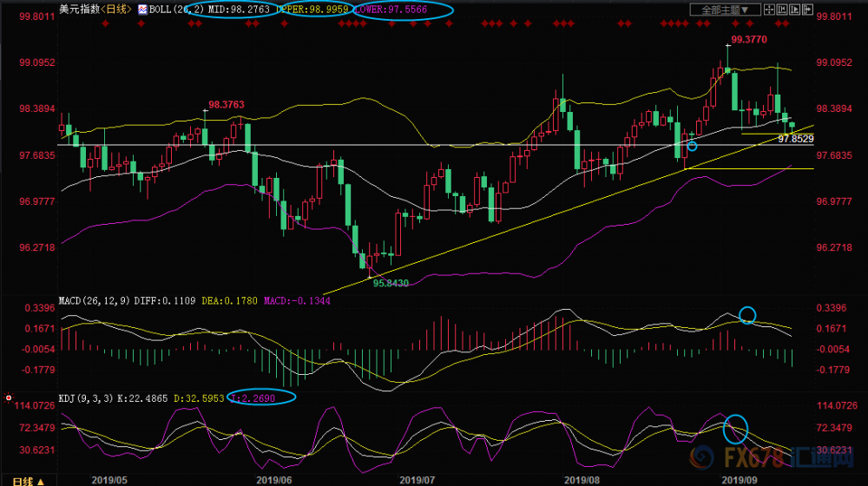Select the MACD(26,12,9) indicator label
The image size is (868, 486).
pos(94,300)
